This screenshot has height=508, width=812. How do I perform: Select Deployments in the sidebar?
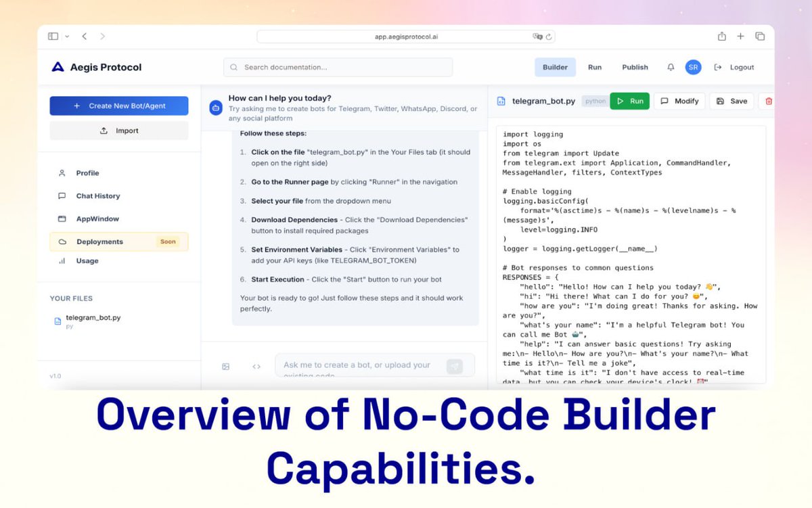[119, 241]
